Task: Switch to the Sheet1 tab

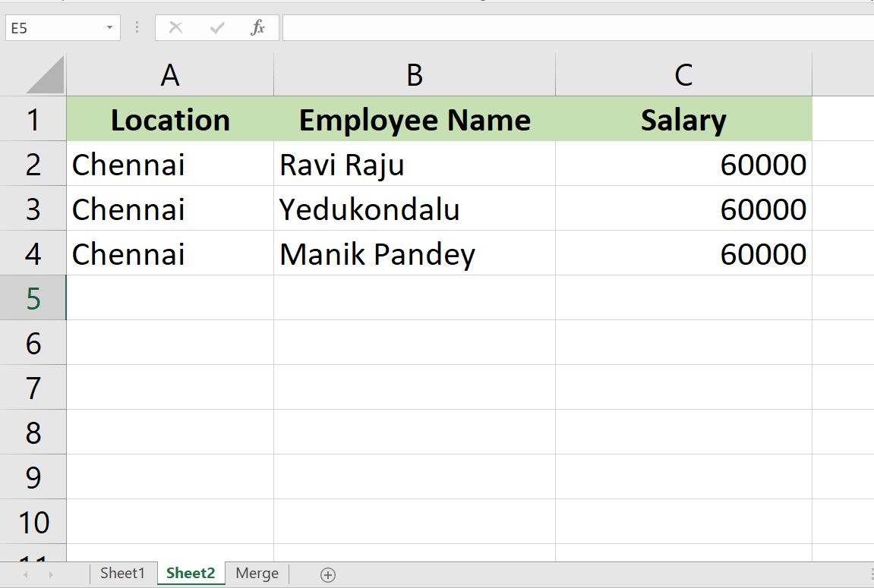Action: (122, 573)
